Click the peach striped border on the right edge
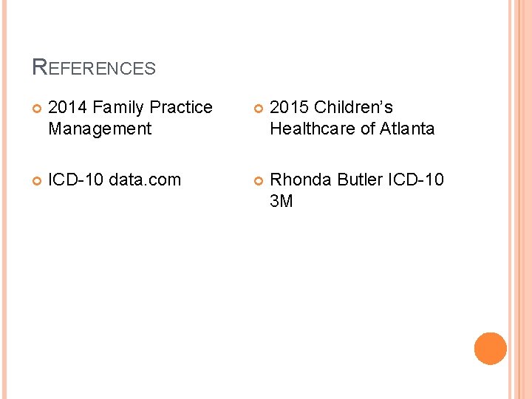 (x=519, y=199)
